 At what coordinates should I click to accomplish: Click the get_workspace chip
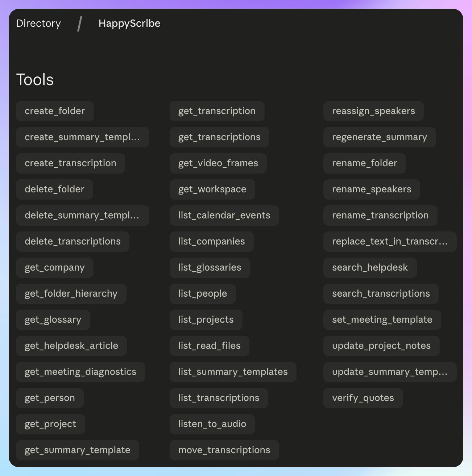(212, 189)
